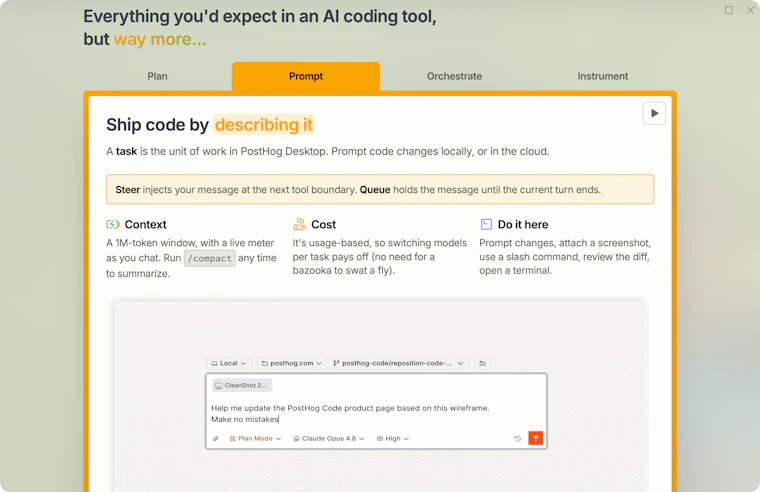This screenshot has height=492, width=760.
Task: Click inside the prompt text input
Action: click(376, 413)
